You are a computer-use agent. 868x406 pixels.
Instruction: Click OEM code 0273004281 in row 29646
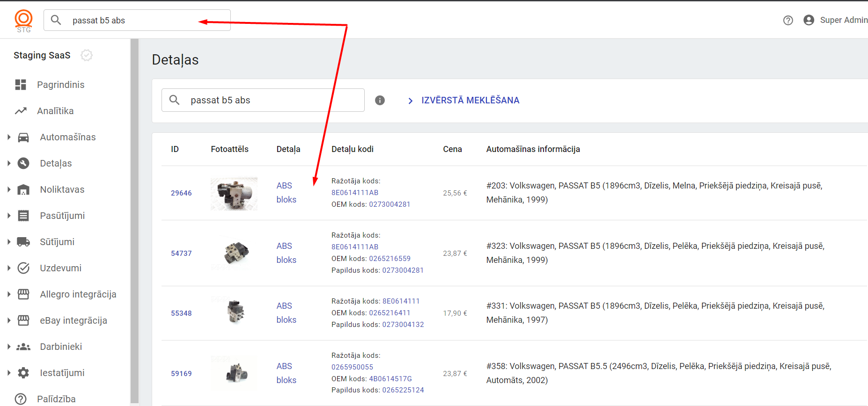[x=390, y=204]
